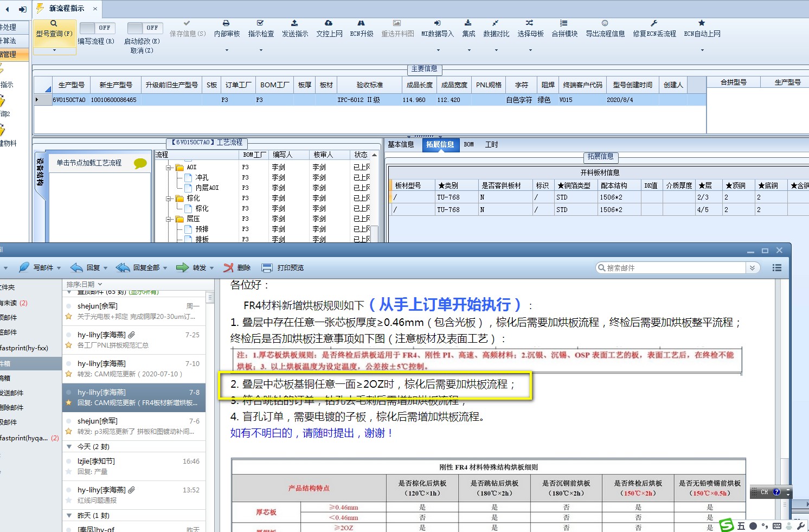Image resolution: width=809 pixels, height=532 pixels.
Task: Click the 生产型号 column header in main info
Action: (71, 85)
